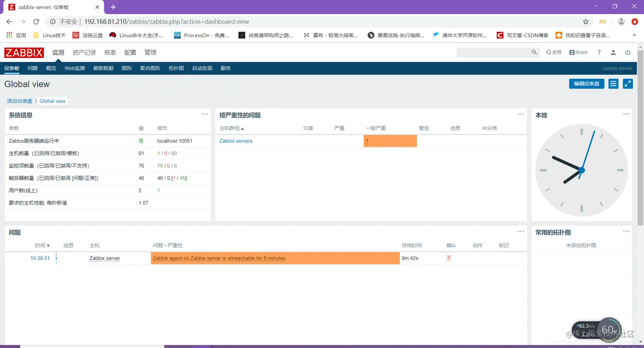Click the OK triggers count 45
Viewport: 644px width, 348px height.
(x=183, y=178)
